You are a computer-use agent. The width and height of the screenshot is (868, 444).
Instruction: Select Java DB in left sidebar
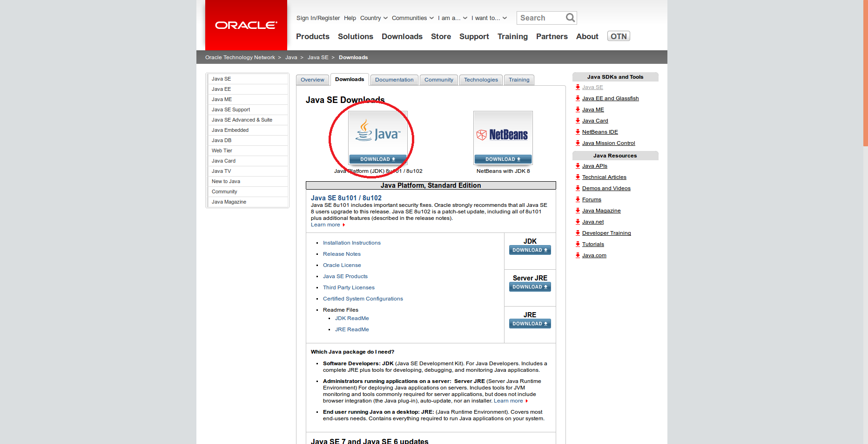coord(248,140)
